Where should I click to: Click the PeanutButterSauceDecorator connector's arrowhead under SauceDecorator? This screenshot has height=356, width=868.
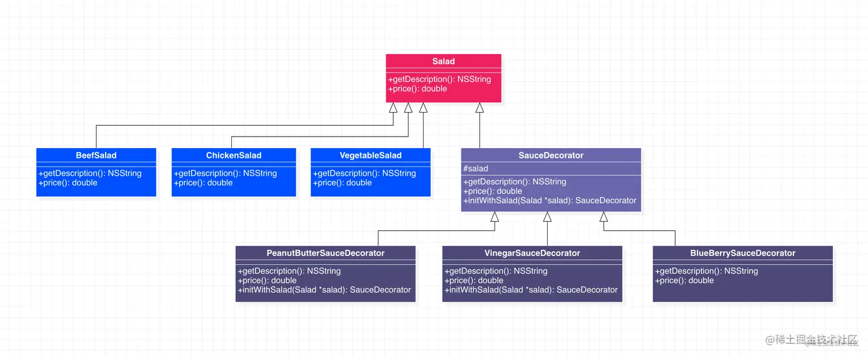click(495, 216)
